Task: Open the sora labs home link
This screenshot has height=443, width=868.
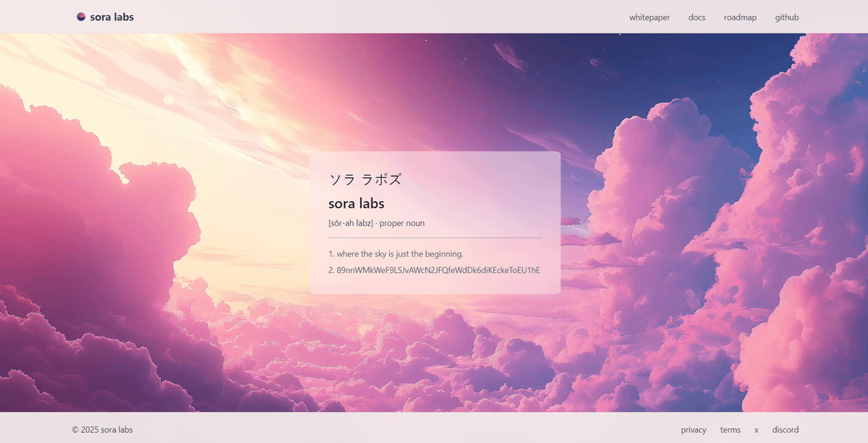Action: 105,17
